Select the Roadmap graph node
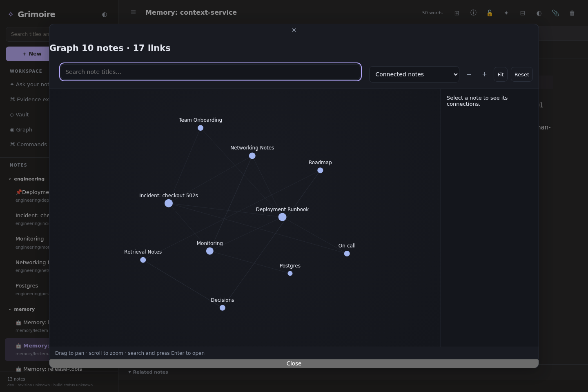 [320, 170]
